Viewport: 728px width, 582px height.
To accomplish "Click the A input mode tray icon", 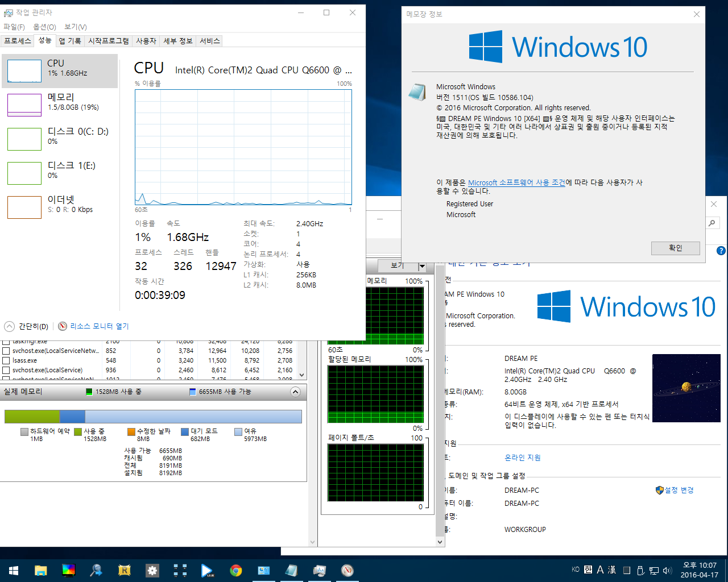I will (600, 569).
